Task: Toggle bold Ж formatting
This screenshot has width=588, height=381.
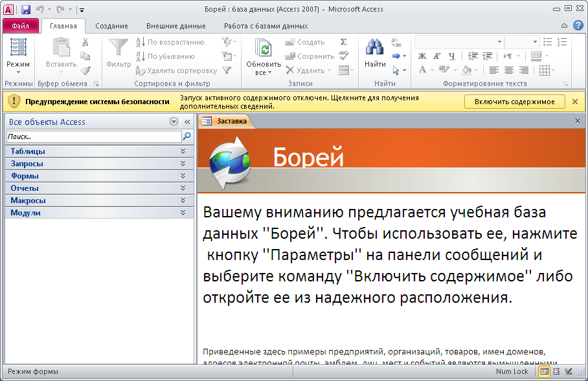Action: point(422,56)
